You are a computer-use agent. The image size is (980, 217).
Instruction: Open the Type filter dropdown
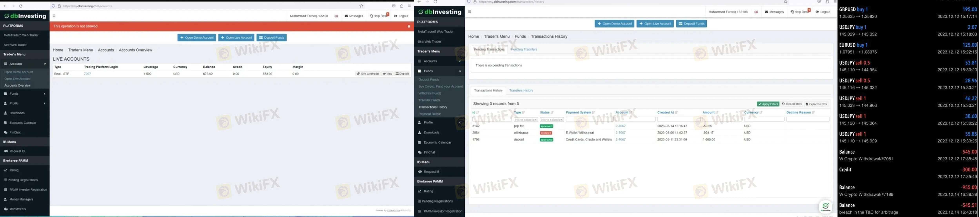(x=525, y=120)
